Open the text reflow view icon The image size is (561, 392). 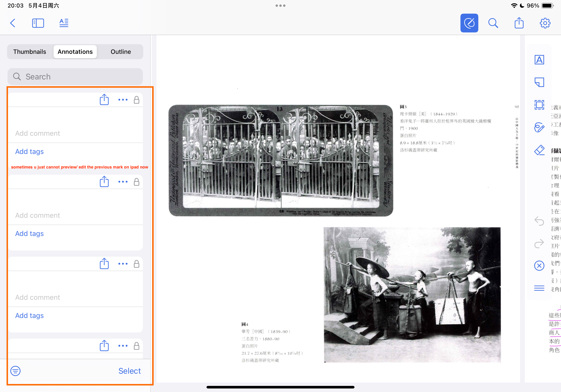pos(64,23)
